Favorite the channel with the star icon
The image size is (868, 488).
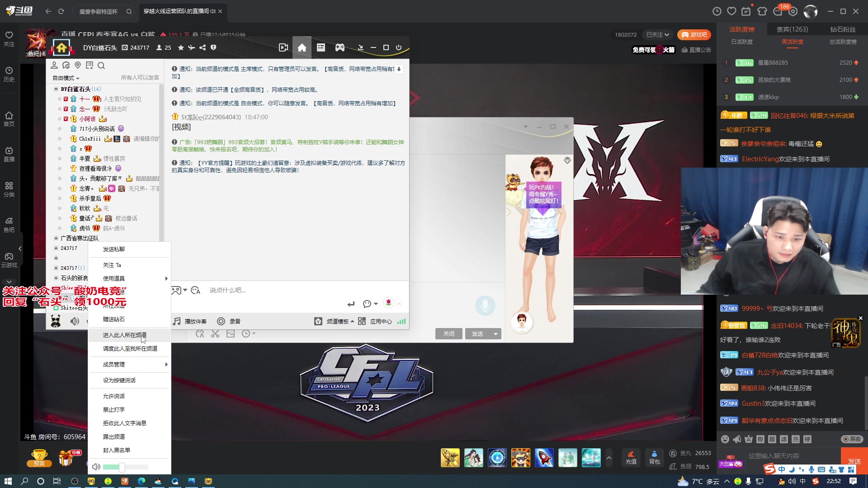pos(181,47)
